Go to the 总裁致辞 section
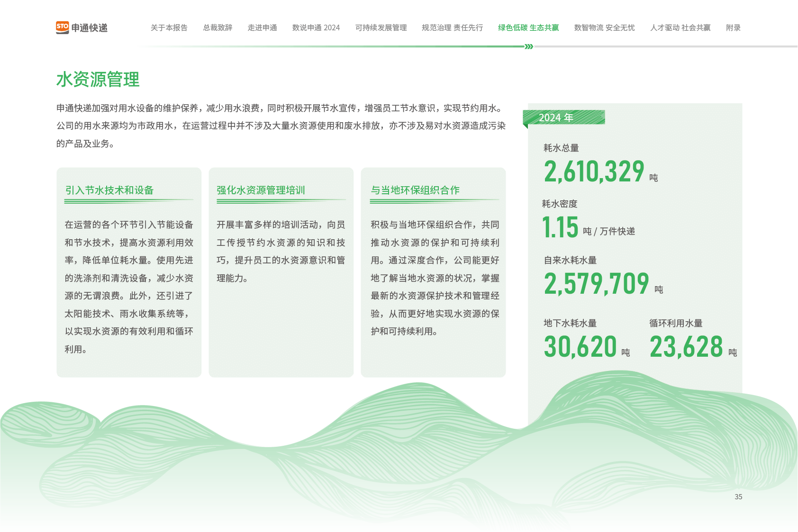Viewport: 798px width, 532px height. 218,27
